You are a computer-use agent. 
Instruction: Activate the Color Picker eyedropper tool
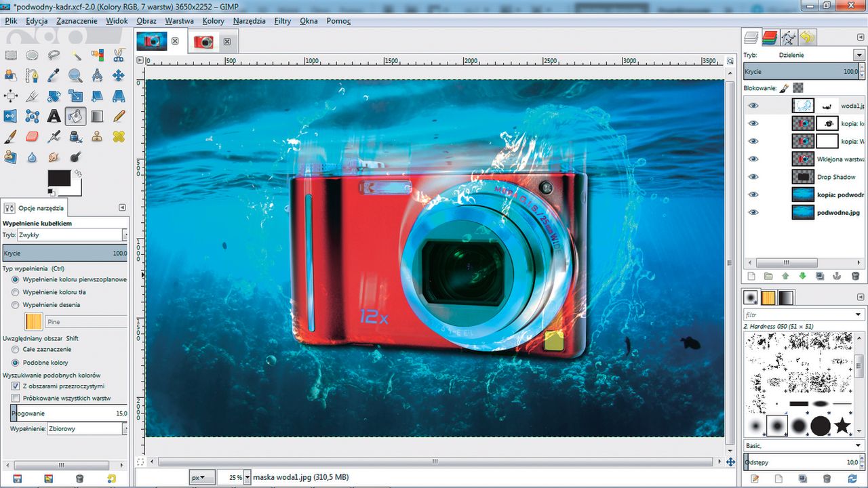click(54, 75)
